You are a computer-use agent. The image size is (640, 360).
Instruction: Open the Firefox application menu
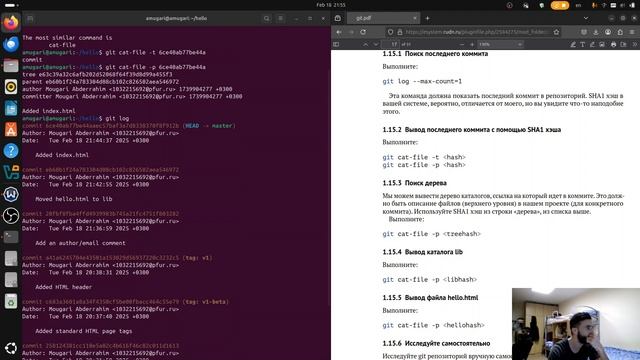point(632,32)
